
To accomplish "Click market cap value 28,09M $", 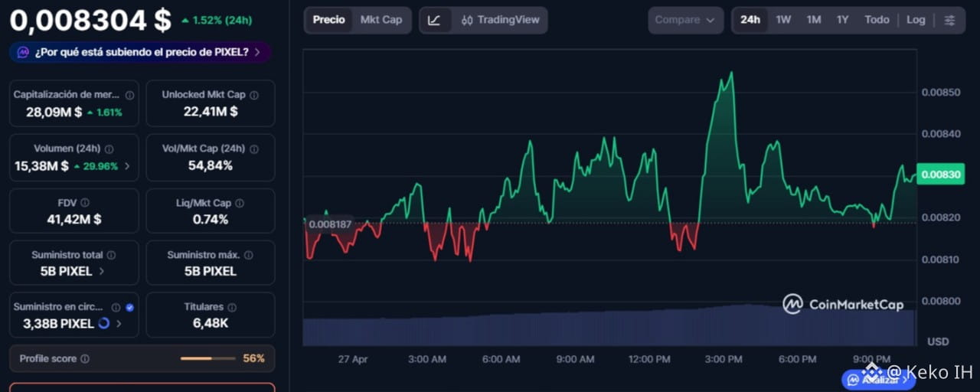I will click(x=54, y=112).
